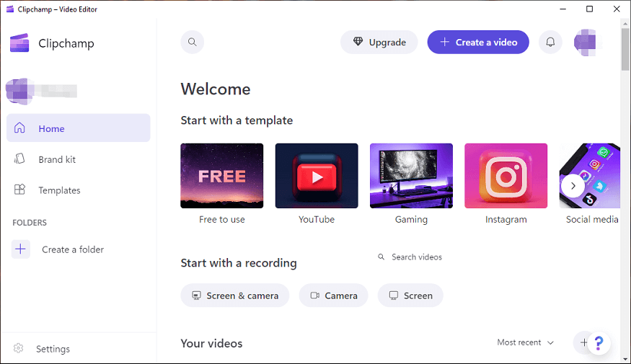
Task: Click the user account avatar in sidebar
Action: tap(19, 91)
